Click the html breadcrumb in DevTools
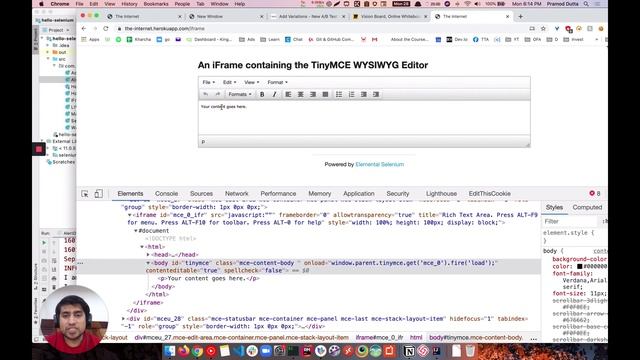The width and height of the screenshot is (640, 360). [x=416, y=338]
